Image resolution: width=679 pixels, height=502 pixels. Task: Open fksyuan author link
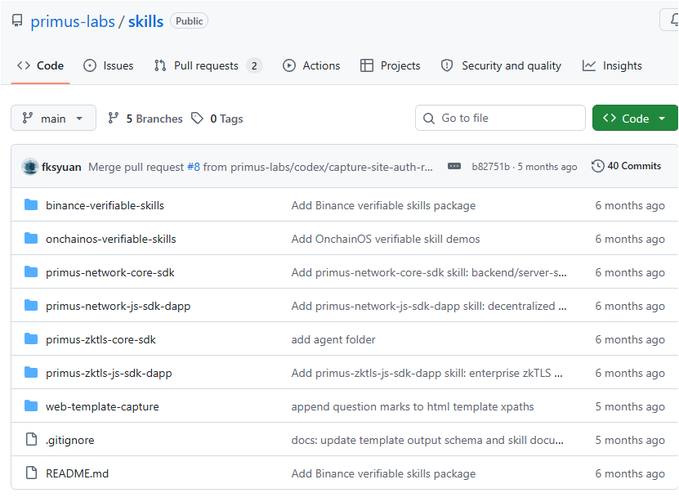click(61, 167)
